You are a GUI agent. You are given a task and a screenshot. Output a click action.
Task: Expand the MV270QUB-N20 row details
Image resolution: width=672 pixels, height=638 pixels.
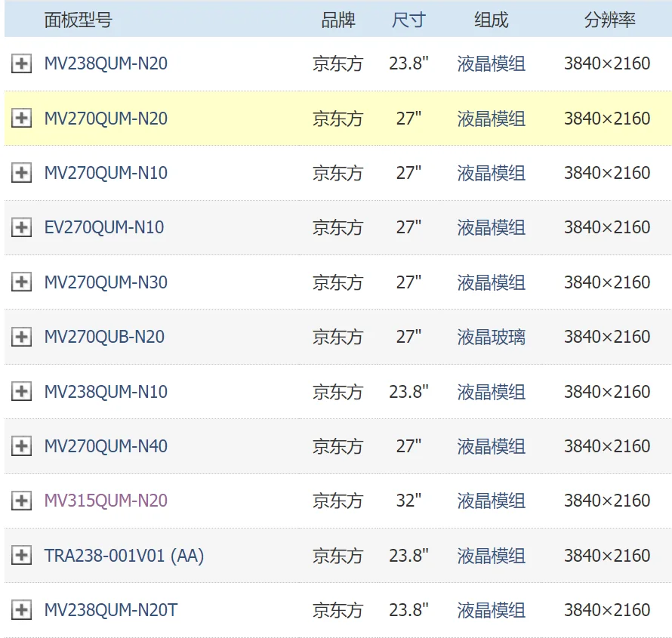point(21,337)
